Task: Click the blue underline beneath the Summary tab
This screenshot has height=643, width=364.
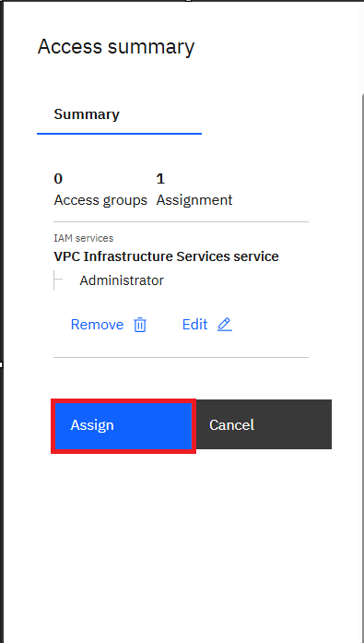Action: pyautogui.click(x=119, y=133)
